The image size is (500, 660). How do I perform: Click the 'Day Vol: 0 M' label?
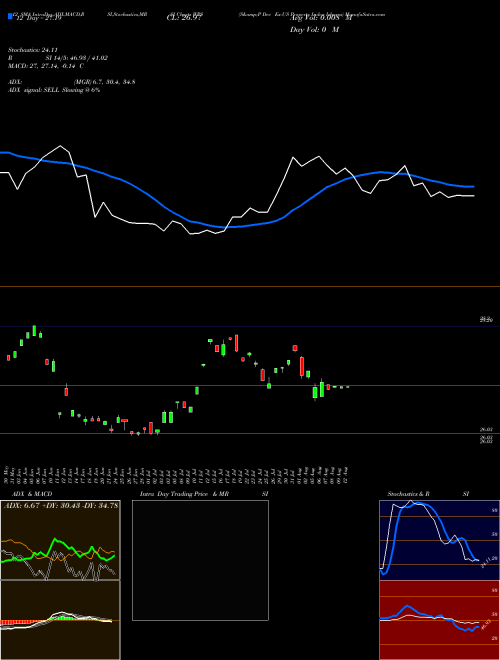[314, 30]
